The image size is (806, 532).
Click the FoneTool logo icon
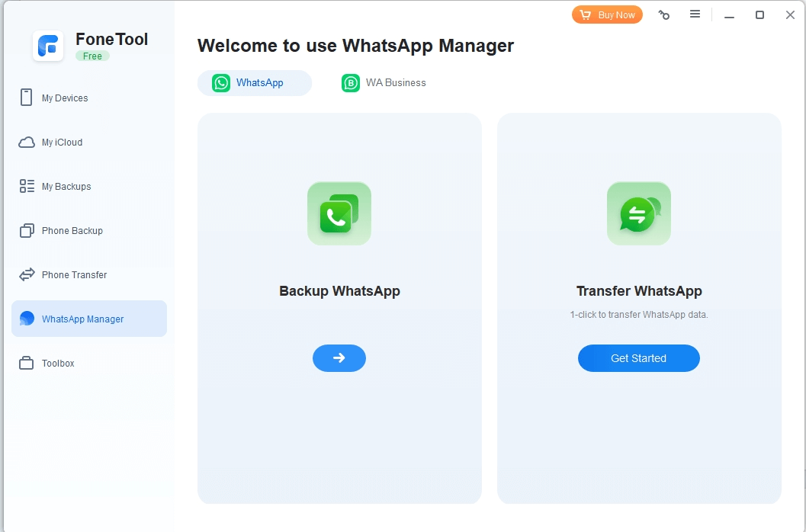click(x=48, y=46)
